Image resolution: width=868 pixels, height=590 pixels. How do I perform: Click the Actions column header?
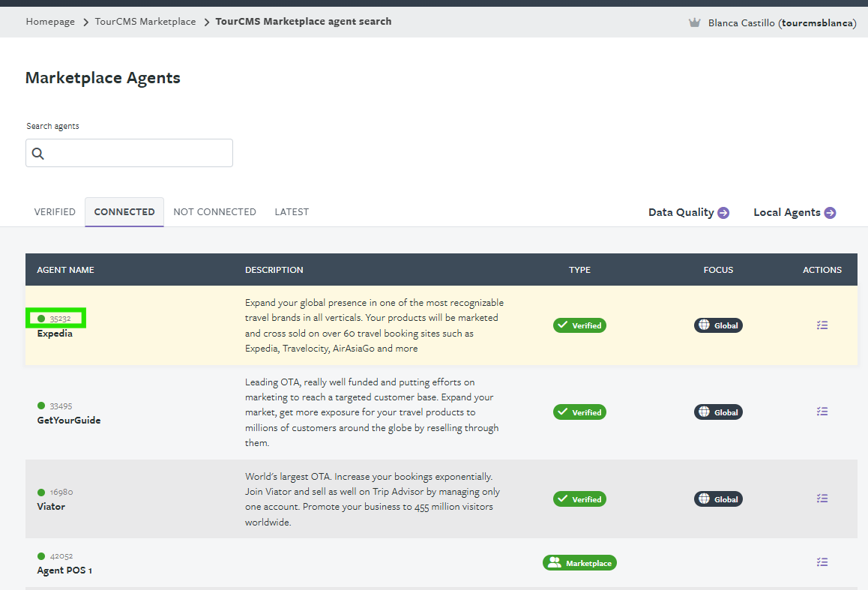822,270
